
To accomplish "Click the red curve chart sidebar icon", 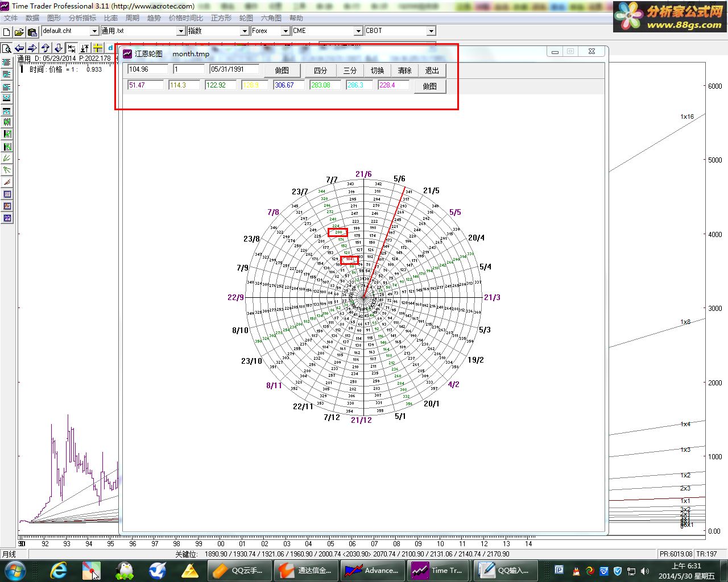I will tap(7, 206).
